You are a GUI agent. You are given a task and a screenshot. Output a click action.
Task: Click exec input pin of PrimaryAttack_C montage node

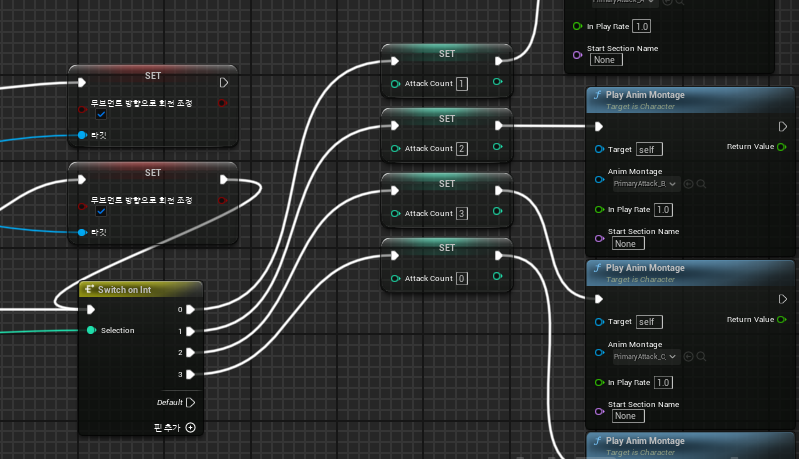(599, 299)
